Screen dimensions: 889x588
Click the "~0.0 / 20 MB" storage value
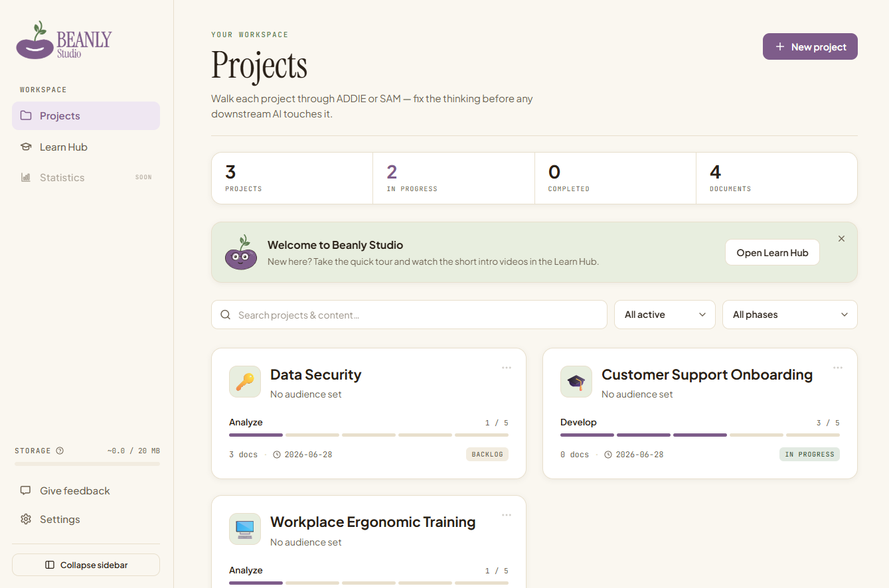pos(133,451)
